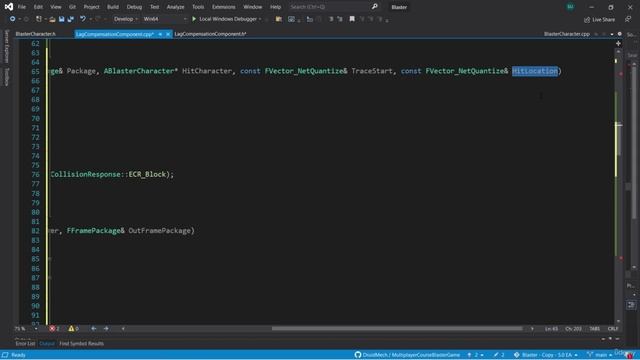This screenshot has width=640, height=360.
Task: Open the Analyze menu
Action: tap(176, 7)
